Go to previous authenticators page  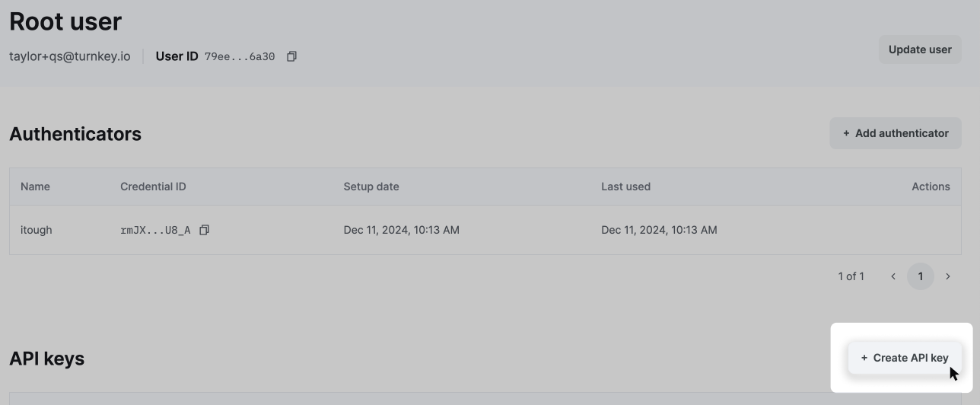coord(893,276)
